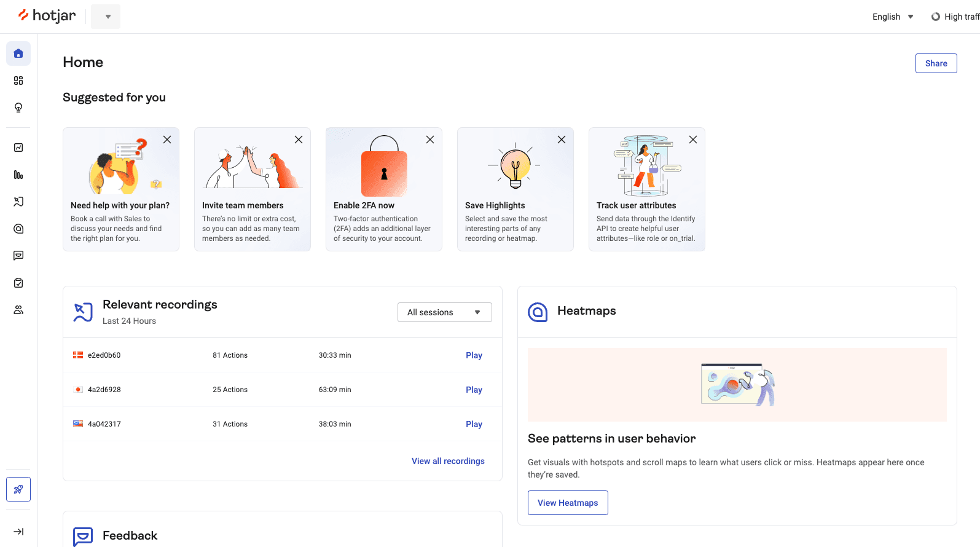980x547 pixels.
Task: Open the Funnels bar sidebar icon
Action: pyautogui.click(x=18, y=175)
